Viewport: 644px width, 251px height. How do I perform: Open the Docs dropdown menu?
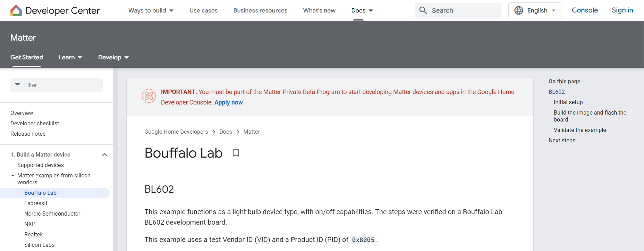[362, 10]
